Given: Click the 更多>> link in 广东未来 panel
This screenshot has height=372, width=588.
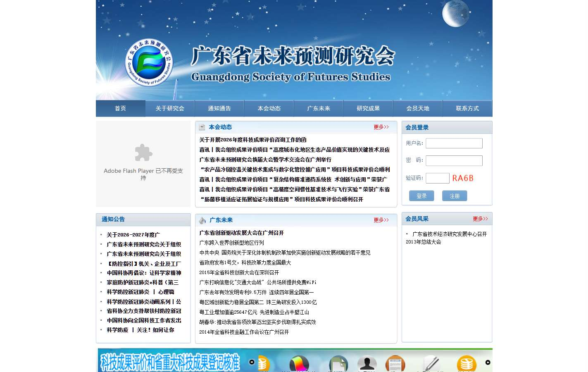Looking at the screenshot, I should point(381,220).
